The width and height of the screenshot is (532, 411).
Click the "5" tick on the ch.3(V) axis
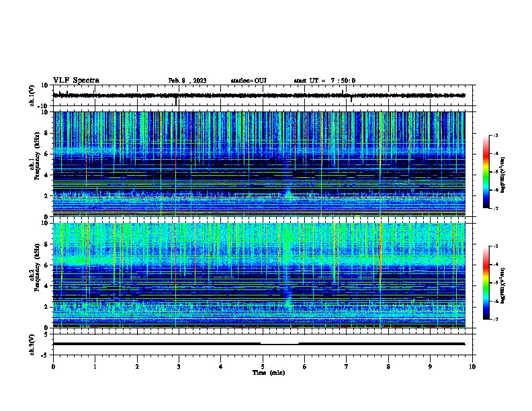pos(46,334)
